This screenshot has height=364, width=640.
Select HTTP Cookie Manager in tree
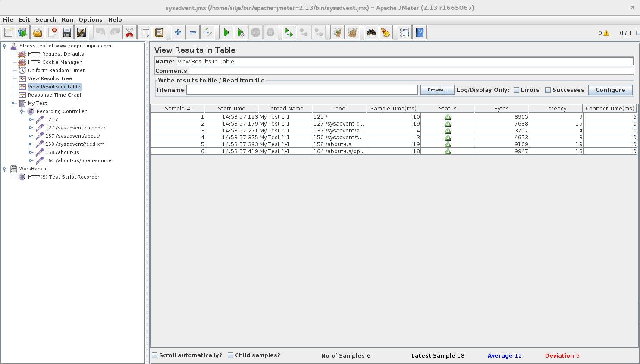tap(55, 63)
